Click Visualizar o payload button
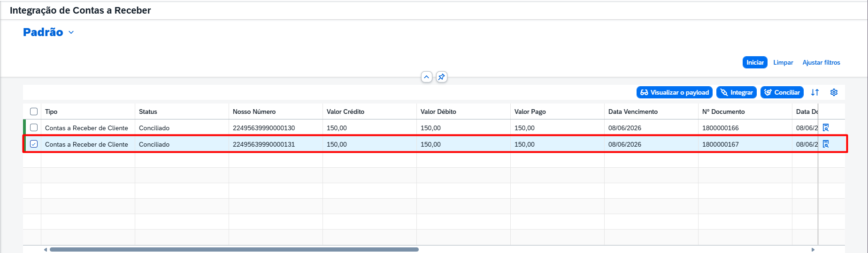This screenshot has width=868, height=253. click(x=675, y=92)
